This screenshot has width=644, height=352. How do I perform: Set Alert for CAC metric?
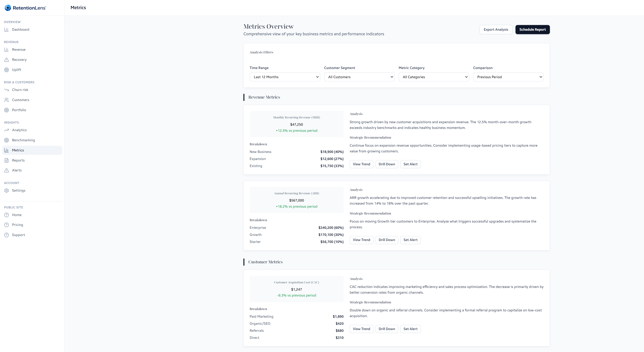pos(410,329)
